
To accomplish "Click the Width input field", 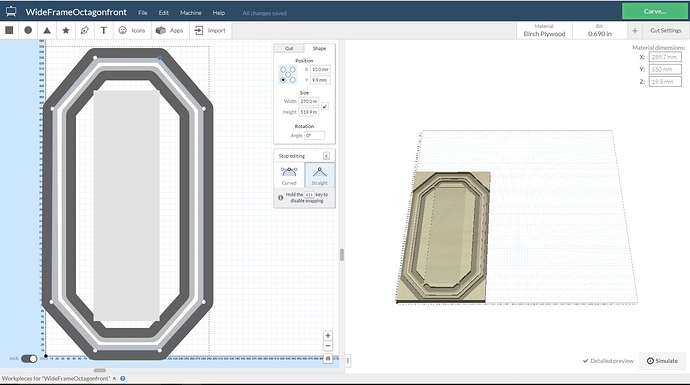I will point(309,102).
